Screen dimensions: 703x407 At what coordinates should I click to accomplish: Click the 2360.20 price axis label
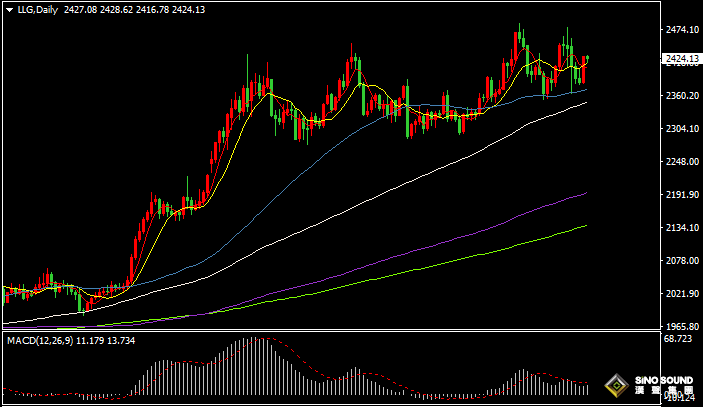[x=681, y=96]
